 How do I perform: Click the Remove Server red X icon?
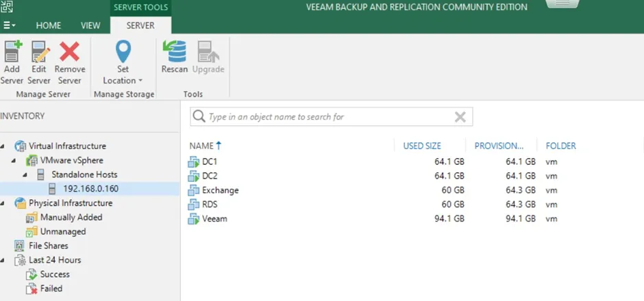coord(69,52)
